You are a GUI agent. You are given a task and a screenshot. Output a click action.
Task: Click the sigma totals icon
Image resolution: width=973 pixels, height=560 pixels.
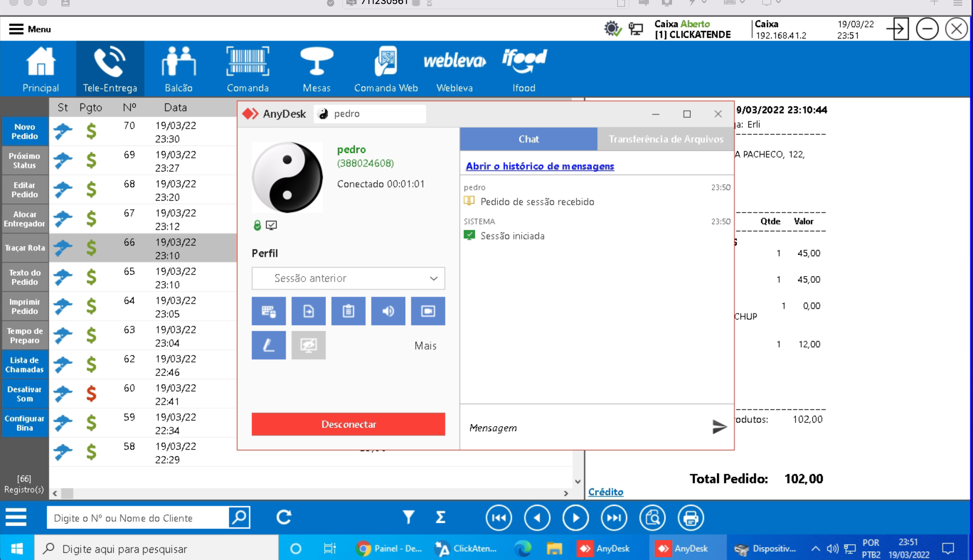(441, 517)
